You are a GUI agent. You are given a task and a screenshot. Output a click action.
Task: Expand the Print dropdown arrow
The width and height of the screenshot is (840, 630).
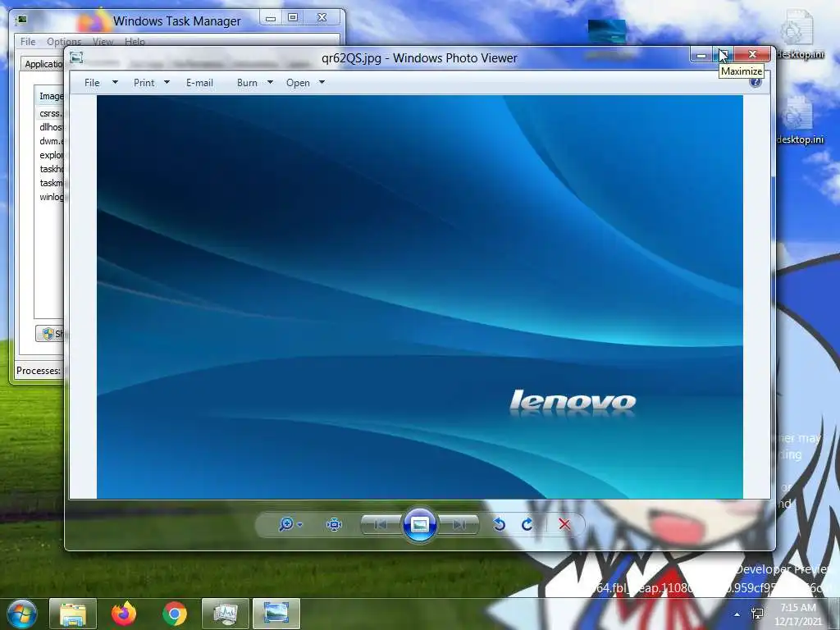coord(167,83)
